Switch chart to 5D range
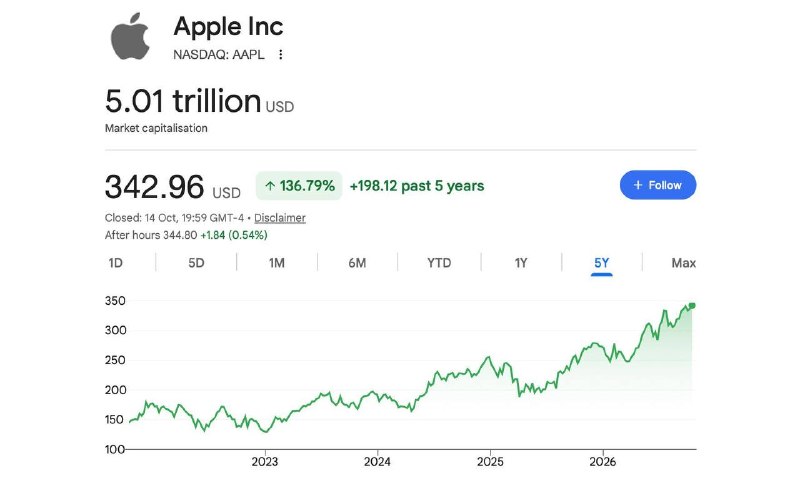Image resolution: width=800 pixels, height=483 pixels. [x=196, y=263]
